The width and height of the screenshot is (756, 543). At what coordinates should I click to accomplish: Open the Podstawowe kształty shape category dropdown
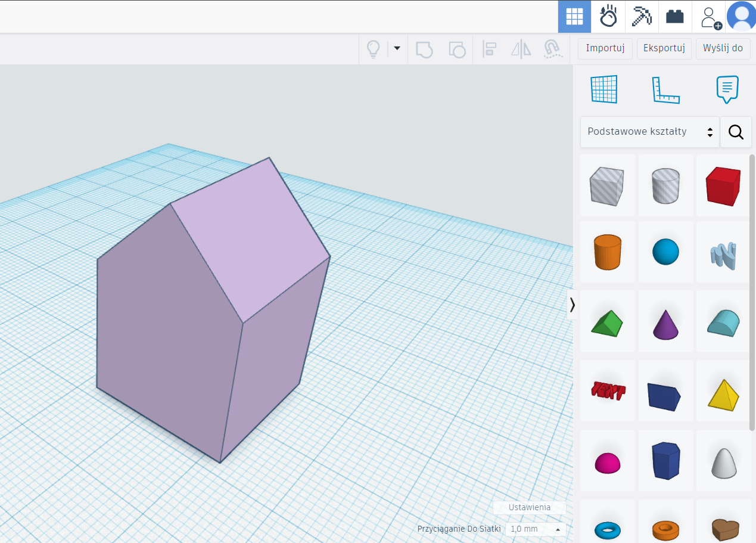(x=649, y=132)
